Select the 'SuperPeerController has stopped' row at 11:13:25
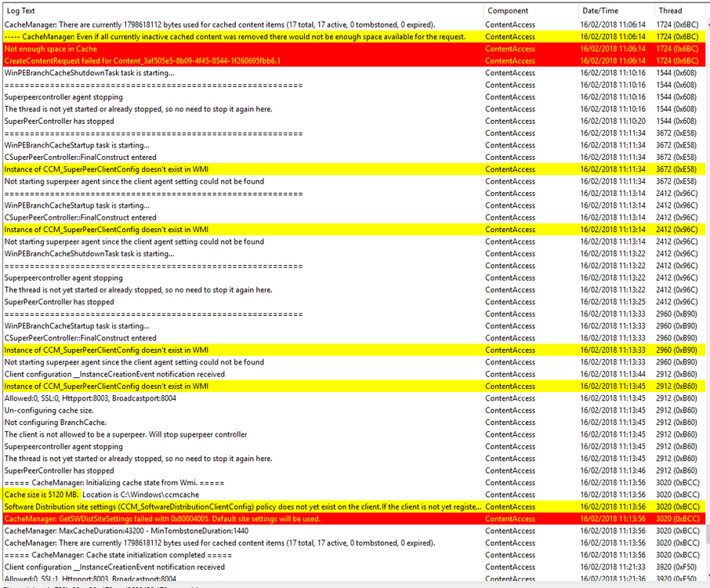Viewport: 710px width, 588px height. pos(354,302)
